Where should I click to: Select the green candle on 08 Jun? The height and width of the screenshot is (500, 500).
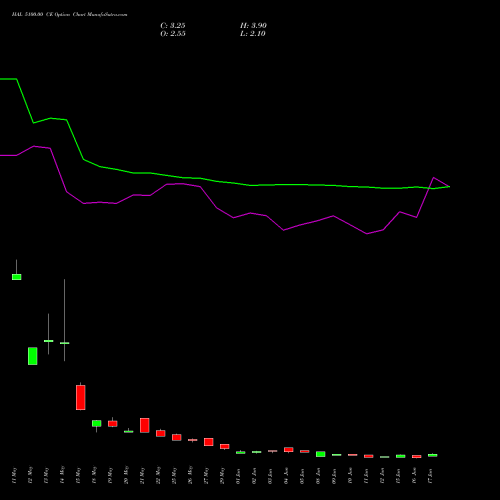coord(321,454)
